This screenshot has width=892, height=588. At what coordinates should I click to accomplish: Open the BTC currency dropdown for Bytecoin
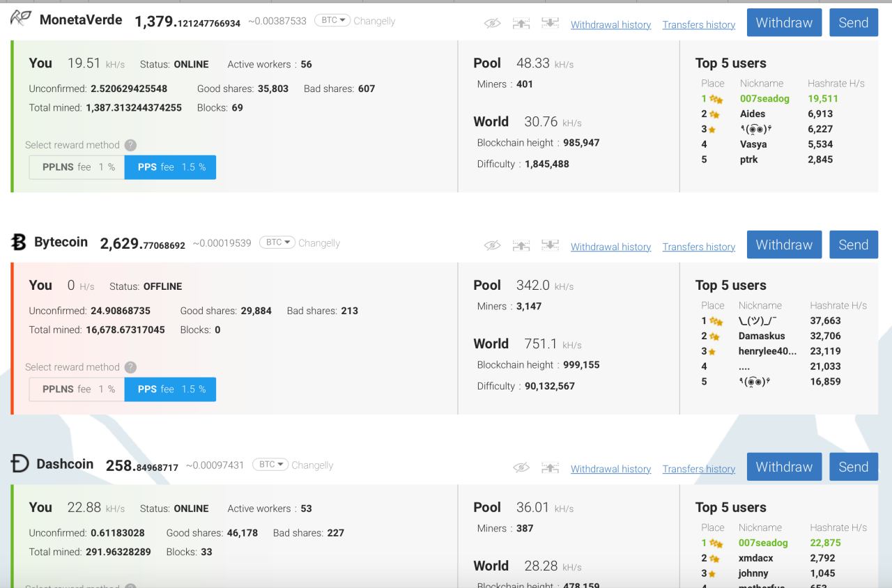coord(277,242)
